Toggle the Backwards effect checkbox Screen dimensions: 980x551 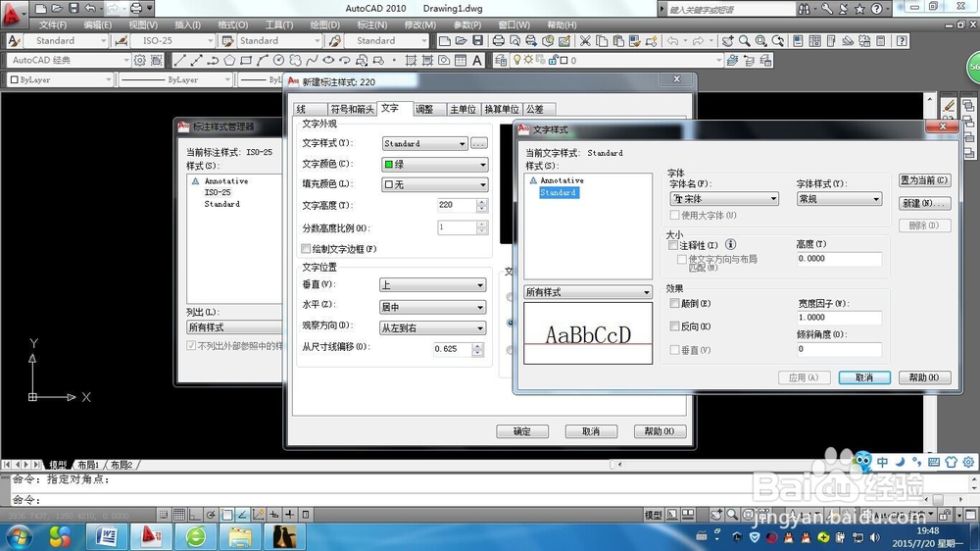tap(674, 326)
